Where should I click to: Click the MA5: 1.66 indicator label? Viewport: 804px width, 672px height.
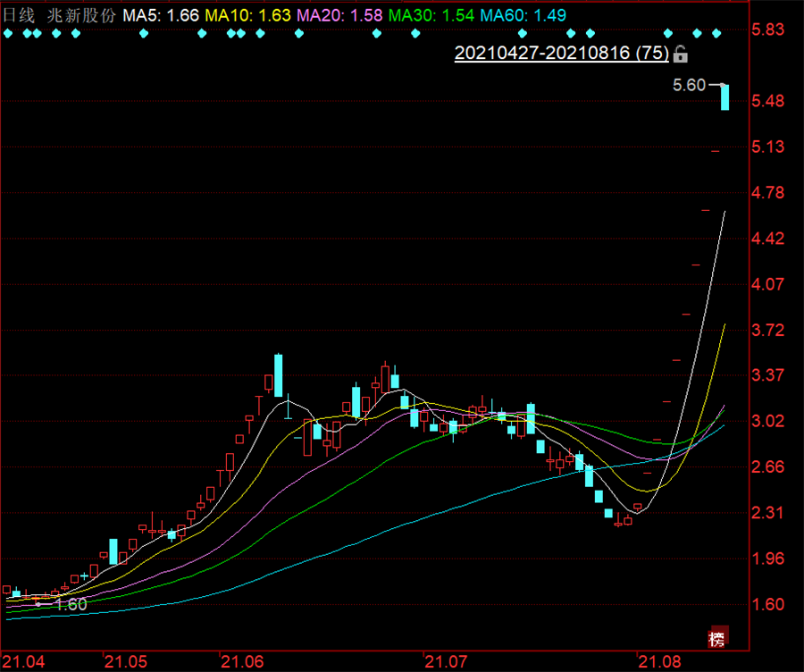click(161, 15)
